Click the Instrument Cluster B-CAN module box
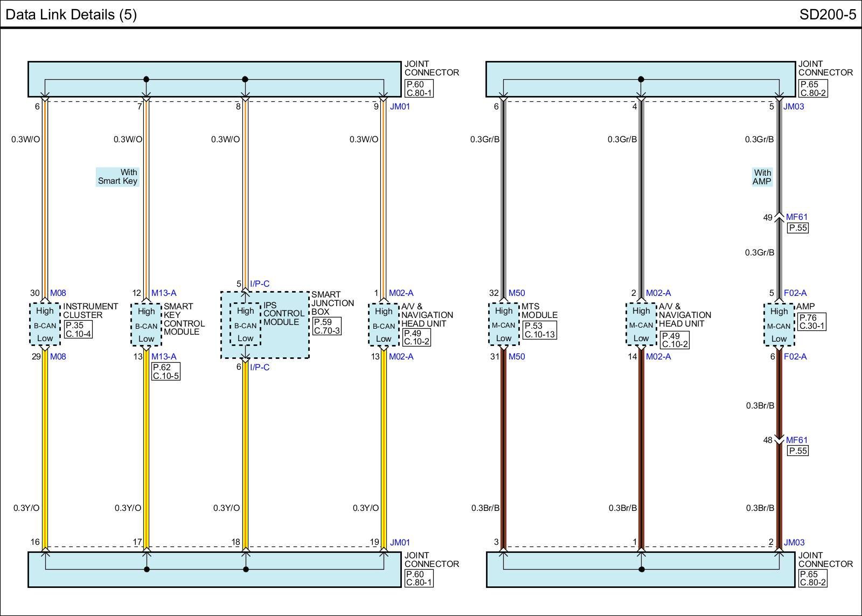The height and width of the screenshot is (616, 862). click(45, 324)
